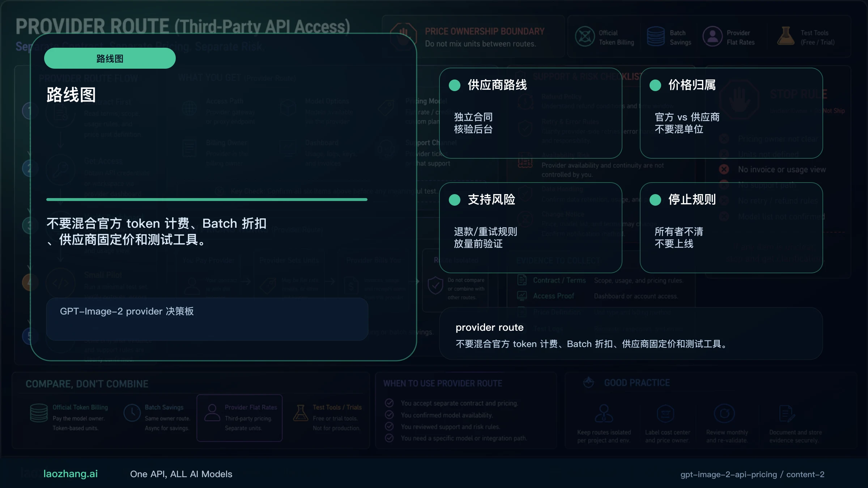Click the Label cost center icon
Screen dimensions: 868x488
[x=665, y=413]
